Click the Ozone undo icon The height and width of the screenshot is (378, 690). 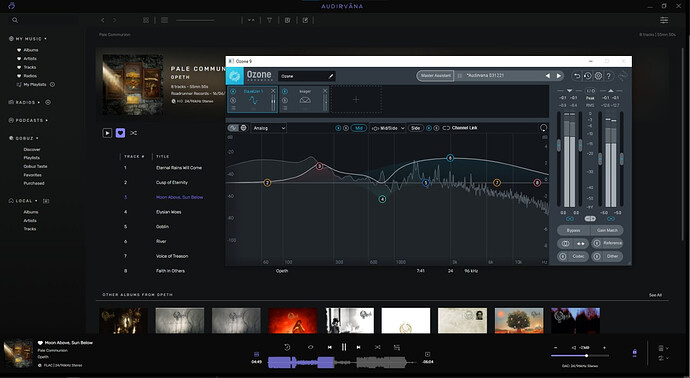click(576, 76)
